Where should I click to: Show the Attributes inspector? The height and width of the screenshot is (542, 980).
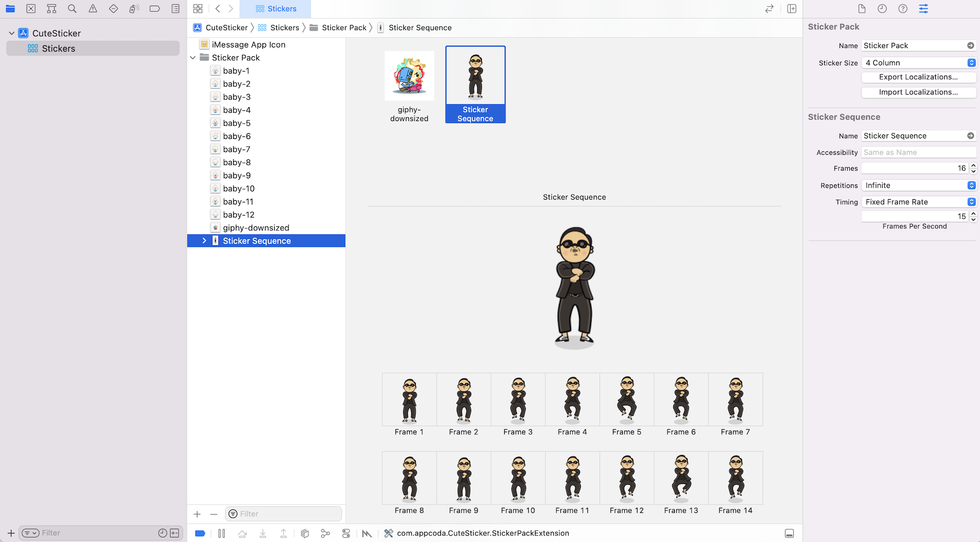[923, 9]
